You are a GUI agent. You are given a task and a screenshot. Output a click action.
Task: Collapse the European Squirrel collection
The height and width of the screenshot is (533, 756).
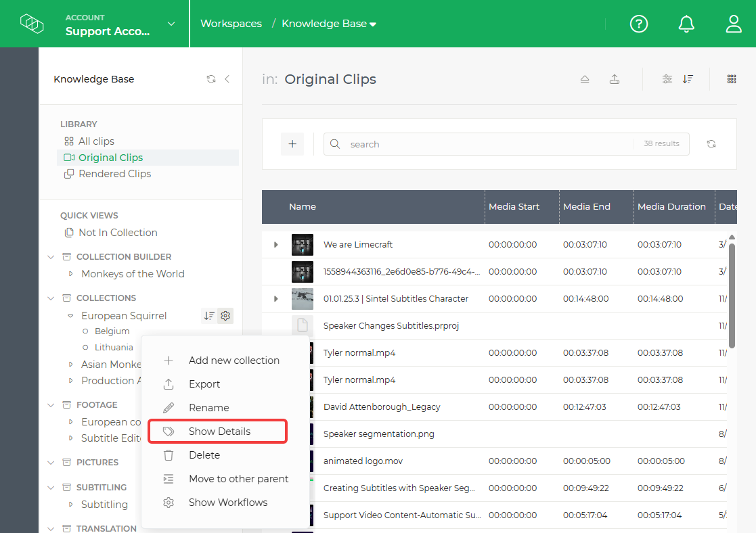(x=70, y=316)
